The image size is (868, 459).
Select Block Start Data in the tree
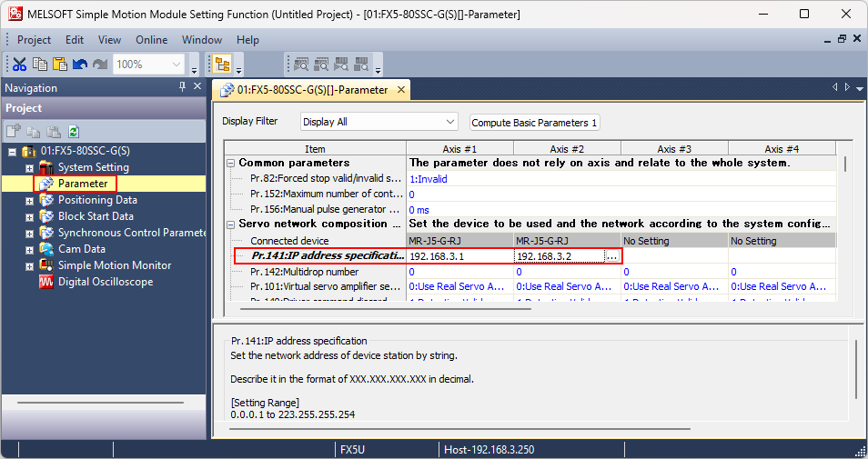click(96, 216)
